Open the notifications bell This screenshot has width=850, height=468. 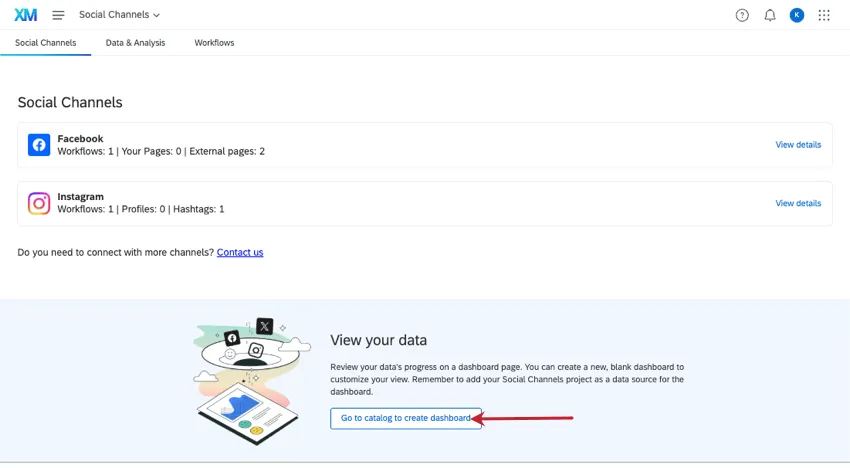pyautogui.click(x=770, y=15)
